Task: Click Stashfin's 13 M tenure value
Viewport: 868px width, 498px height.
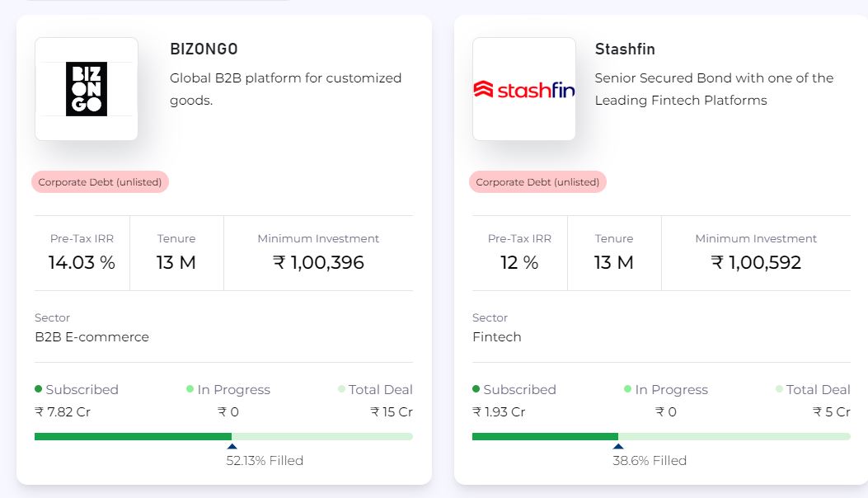Action: [614, 262]
